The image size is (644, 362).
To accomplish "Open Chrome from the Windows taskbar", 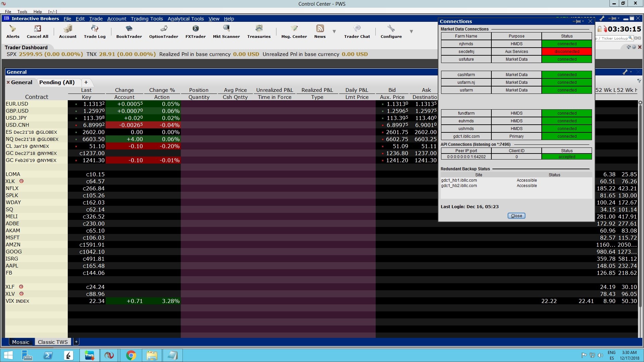I will 131,355.
